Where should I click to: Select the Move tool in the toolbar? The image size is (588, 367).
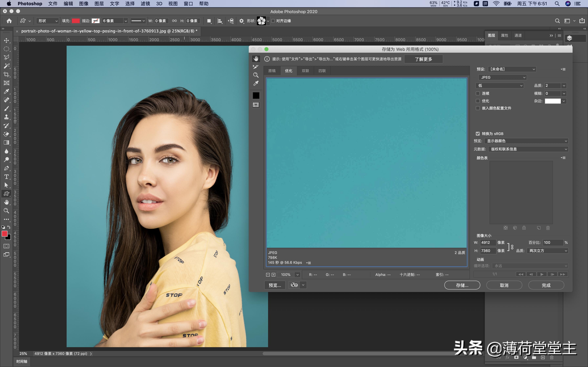tap(7, 40)
